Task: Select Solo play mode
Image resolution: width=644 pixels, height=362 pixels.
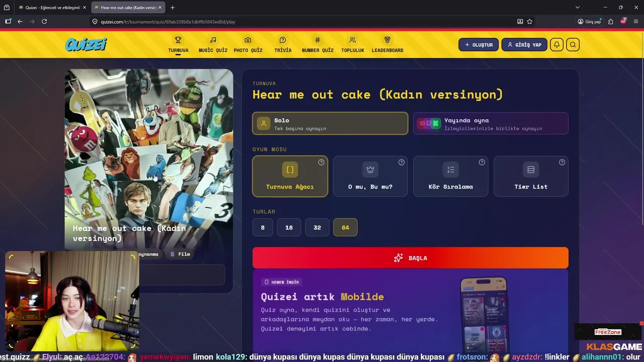Action: point(330,124)
